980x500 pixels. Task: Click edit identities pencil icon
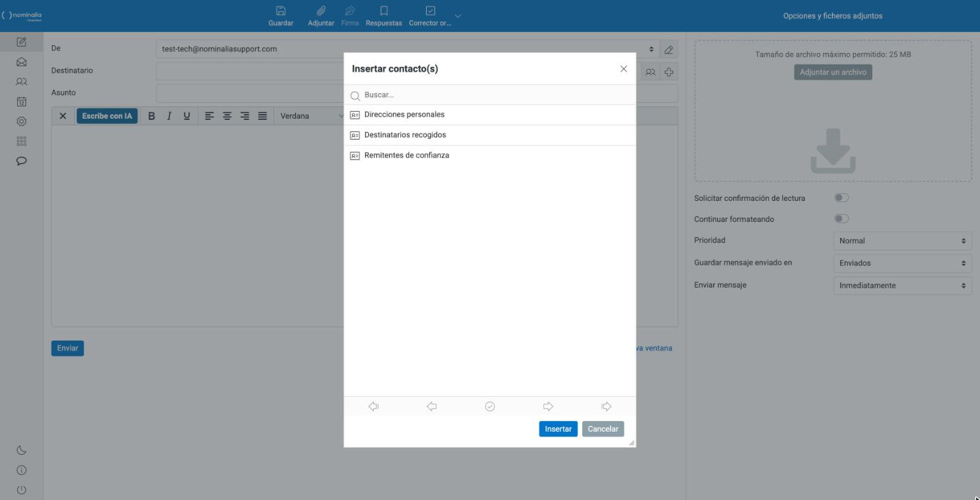669,49
